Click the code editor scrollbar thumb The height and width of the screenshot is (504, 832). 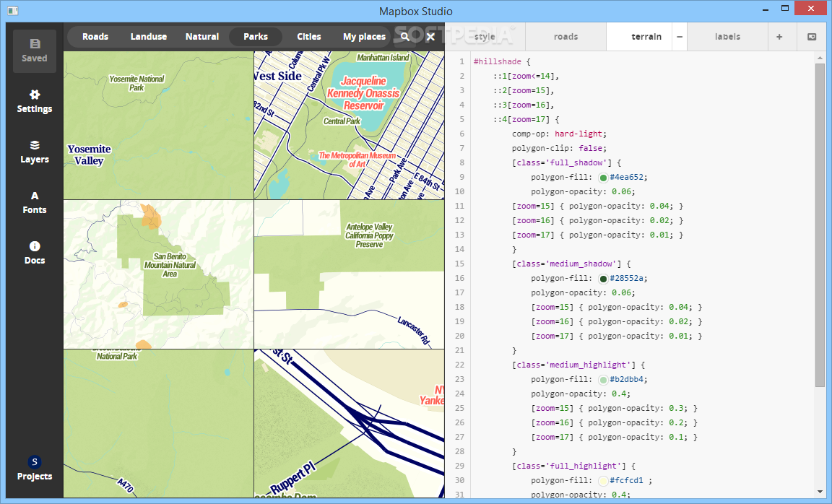(x=820, y=225)
